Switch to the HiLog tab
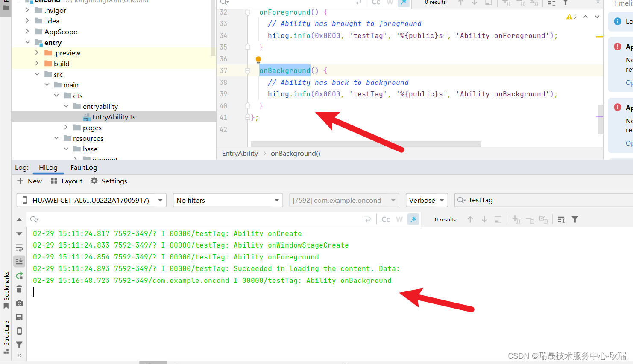Screen dimensions: 633x364 48,168
